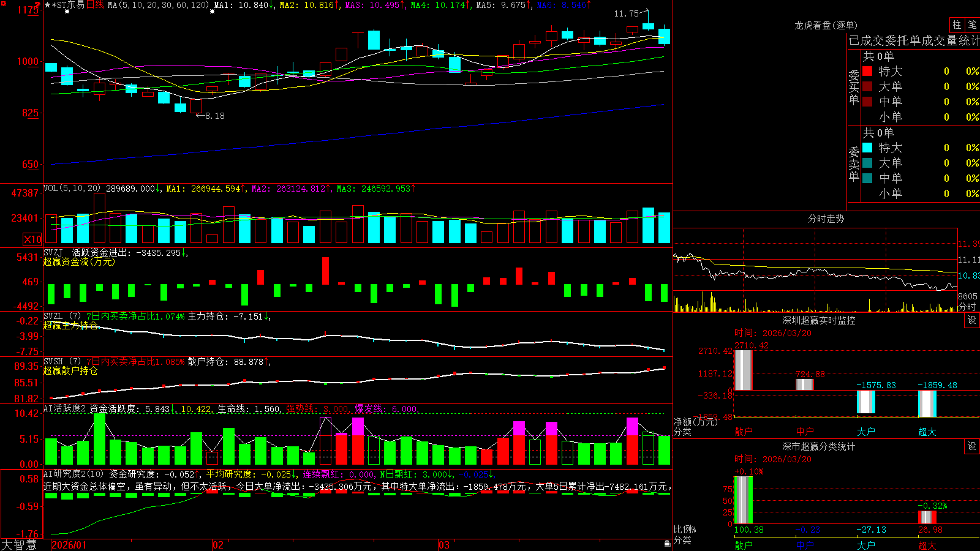Click the 龙虎看盘(逐单) panel title
Image resolution: width=980 pixels, height=551 pixels.
pyautogui.click(x=826, y=25)
